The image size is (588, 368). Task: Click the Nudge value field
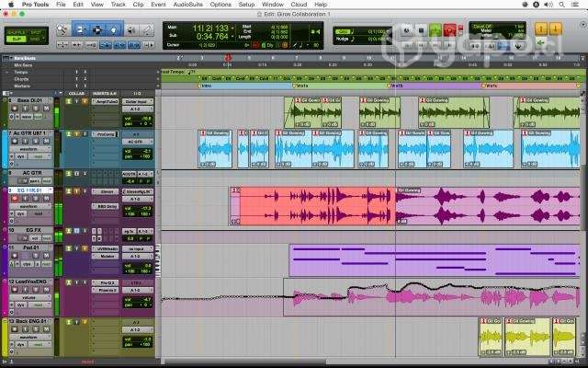click(377, 39)
